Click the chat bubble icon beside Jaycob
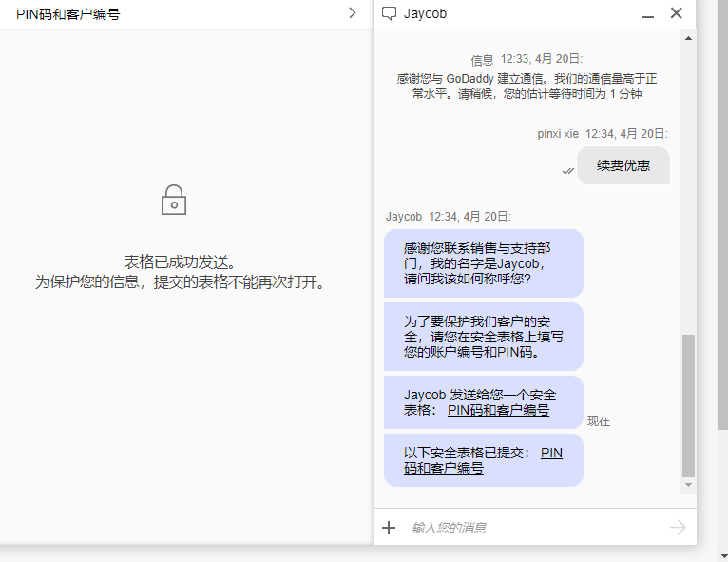Image resolution: width=728 pixels, height=562 pixels. 389,13
